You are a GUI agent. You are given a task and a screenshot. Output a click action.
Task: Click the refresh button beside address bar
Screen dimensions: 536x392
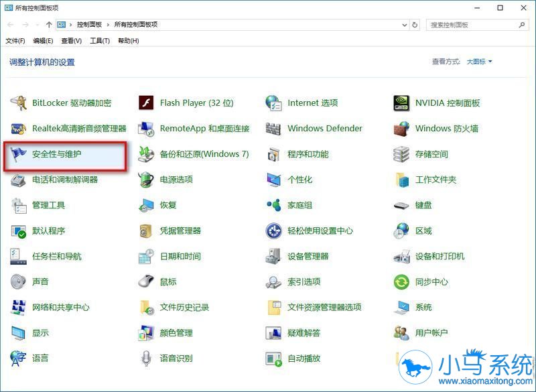coord(415,25)
